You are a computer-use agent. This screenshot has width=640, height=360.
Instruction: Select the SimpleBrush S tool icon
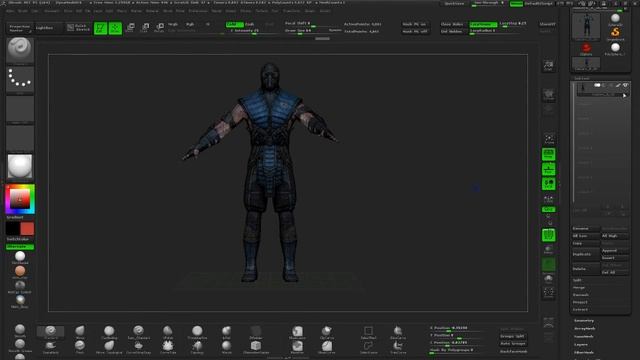click(x=615, y=33)
